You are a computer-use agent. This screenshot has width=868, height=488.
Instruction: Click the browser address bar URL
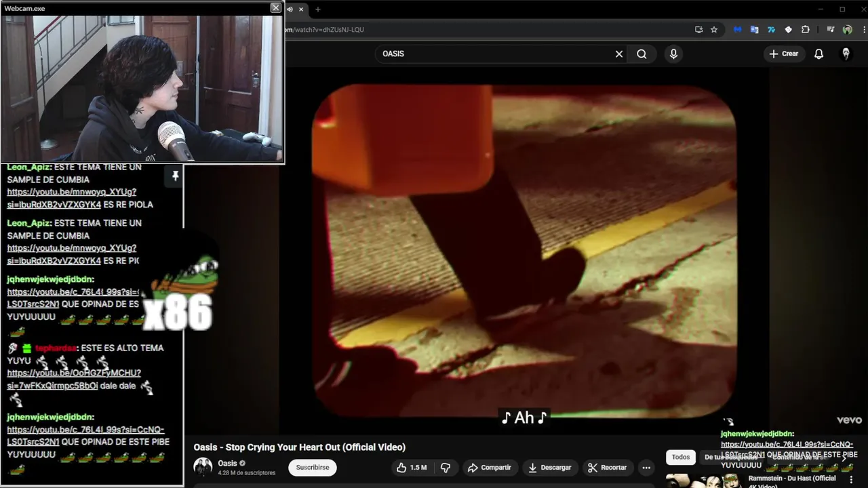pyautogui.click(x=324, y=30)
